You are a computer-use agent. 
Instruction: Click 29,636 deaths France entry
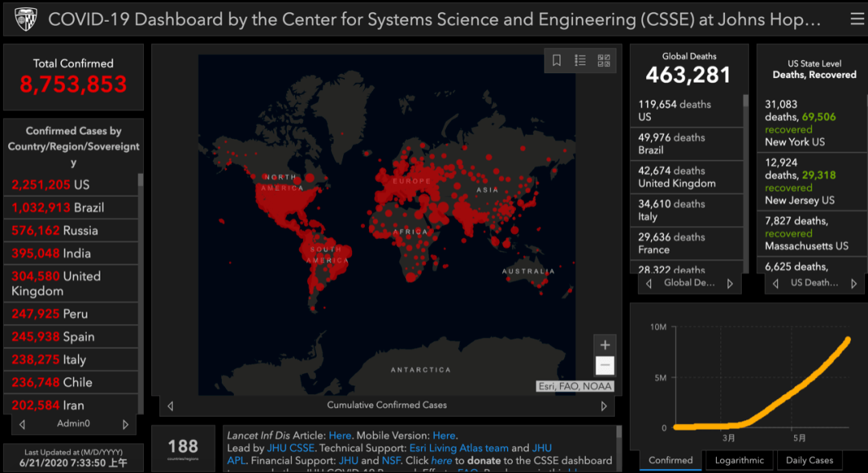pyautogui.click(x=686, y=244)
